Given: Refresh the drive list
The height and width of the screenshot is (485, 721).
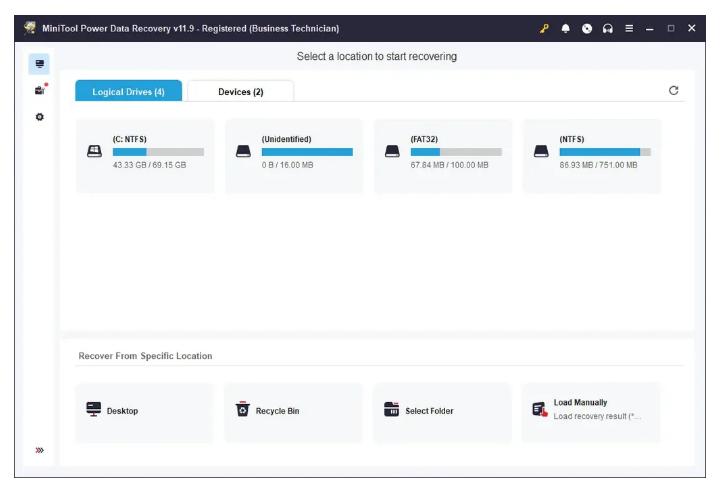Looking at the screenshot, I should 674,91.
